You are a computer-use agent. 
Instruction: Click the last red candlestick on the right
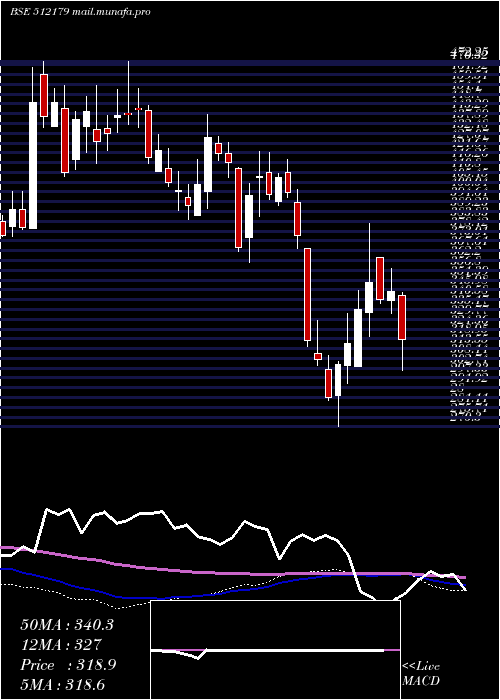tap(402, 317)
